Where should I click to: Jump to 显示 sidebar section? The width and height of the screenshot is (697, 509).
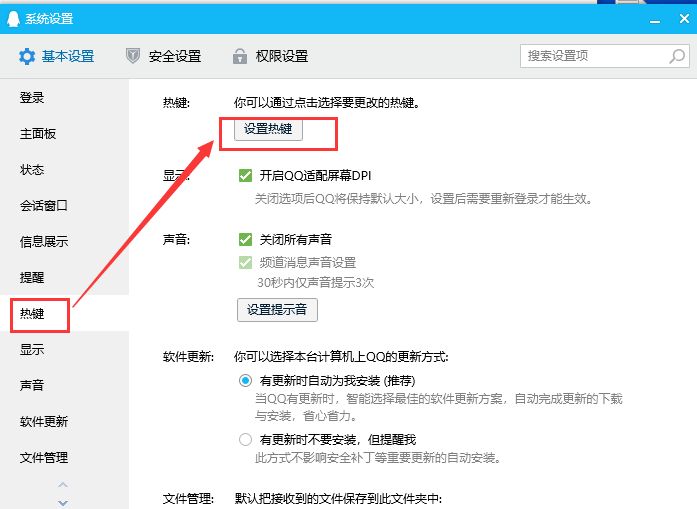(x=32, y=349)
